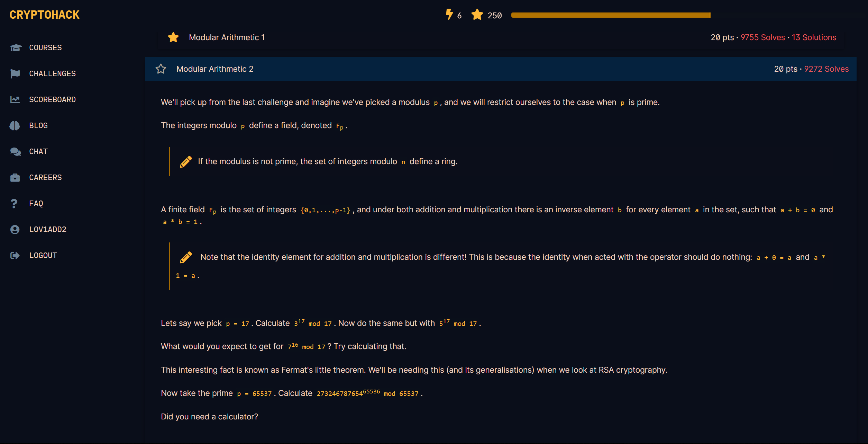Toggle the gold star on Modular Arithmetic 1

point(173,37)
